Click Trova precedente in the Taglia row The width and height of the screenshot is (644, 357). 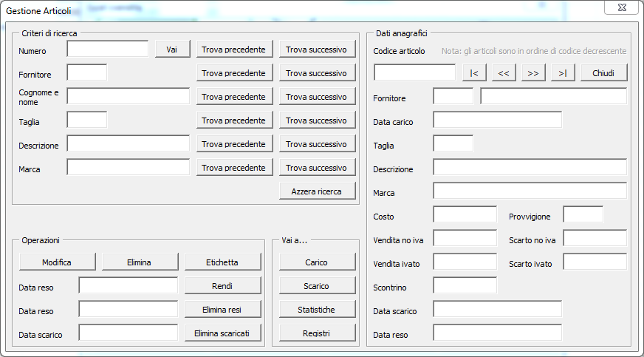pos(233,120)
